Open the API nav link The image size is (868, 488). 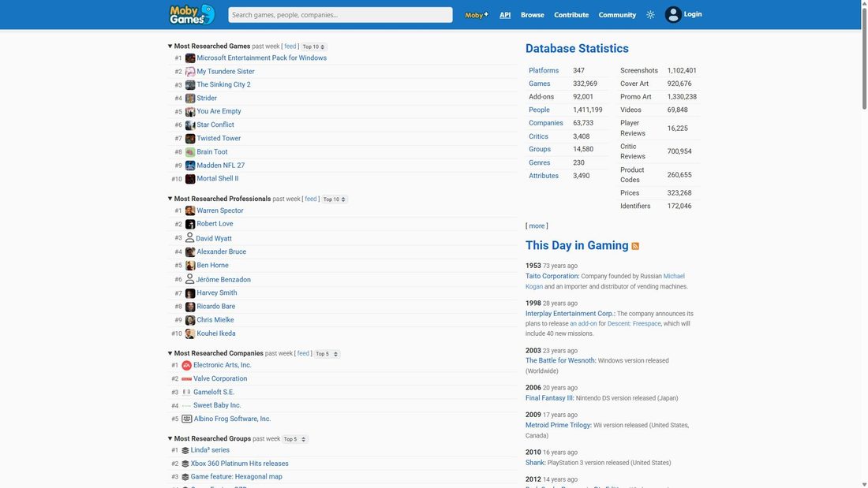(x=505, y=15)
